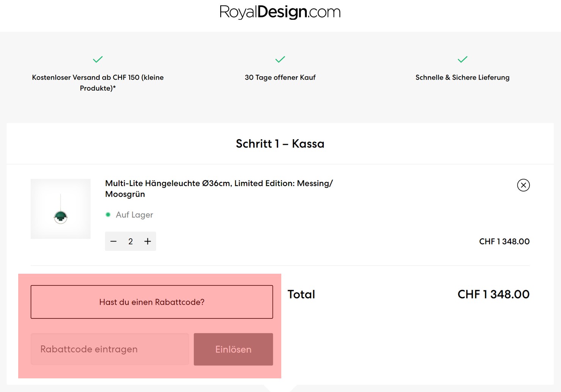Click the checkmark above 'Kostenloser Versand'
Image resolution: width=561 pixels, height=392 pixels.
(98, 59)
